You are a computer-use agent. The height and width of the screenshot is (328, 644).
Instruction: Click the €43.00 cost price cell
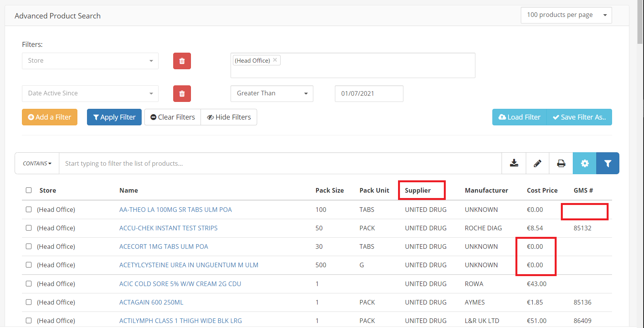click(x=537, y=284)
